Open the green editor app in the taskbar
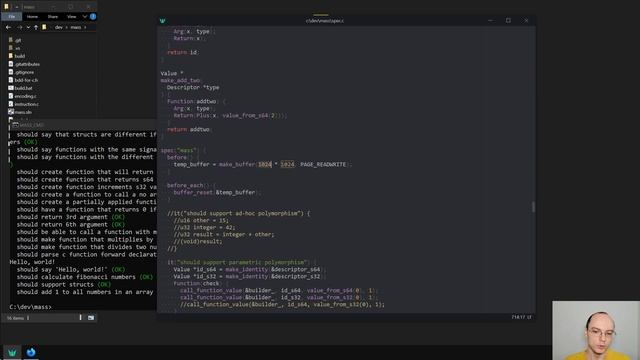The image size is (640, 360). (12, 352)
